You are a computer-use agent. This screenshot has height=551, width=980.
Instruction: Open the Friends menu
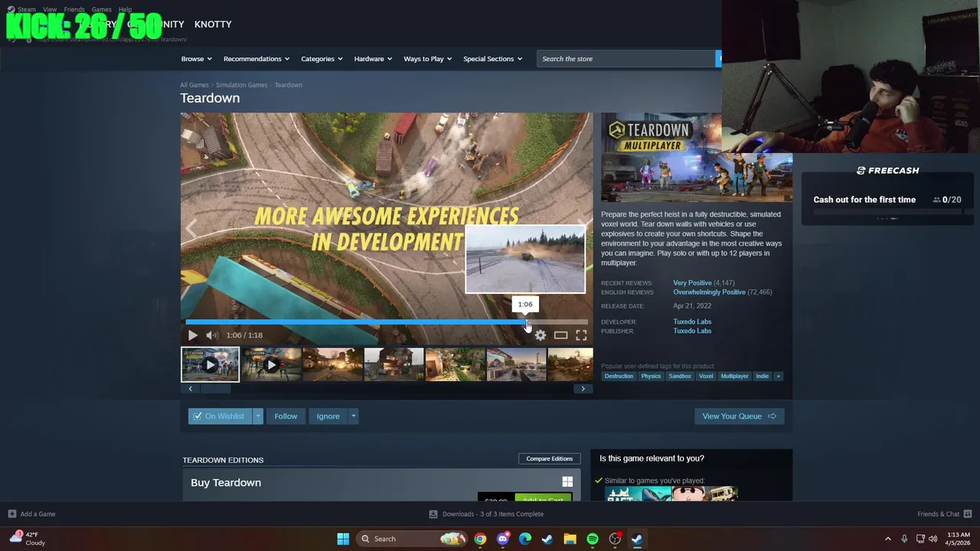(74, 10)
